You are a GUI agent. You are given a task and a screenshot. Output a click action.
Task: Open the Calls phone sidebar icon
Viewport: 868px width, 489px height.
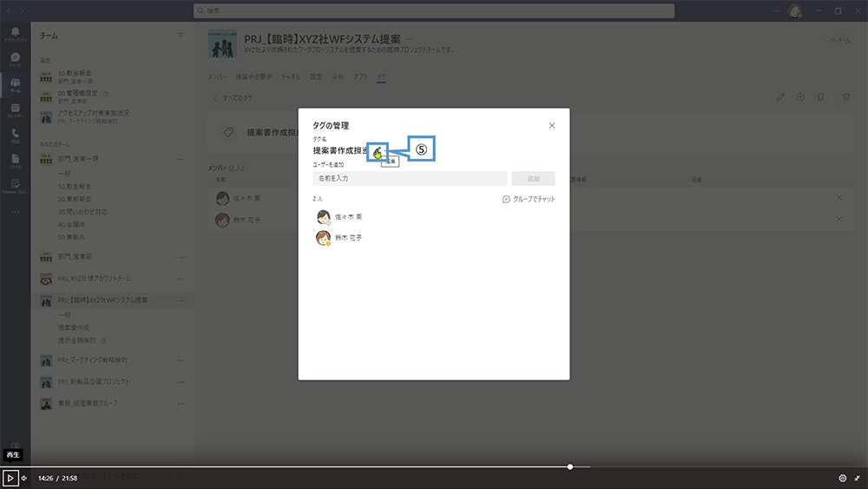16,135
